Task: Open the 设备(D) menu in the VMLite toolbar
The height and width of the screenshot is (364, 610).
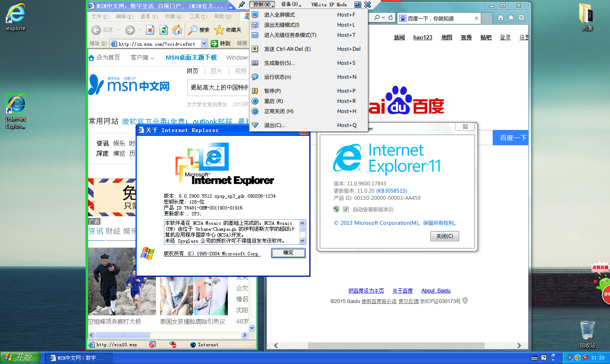Action: tap(291, 4)
